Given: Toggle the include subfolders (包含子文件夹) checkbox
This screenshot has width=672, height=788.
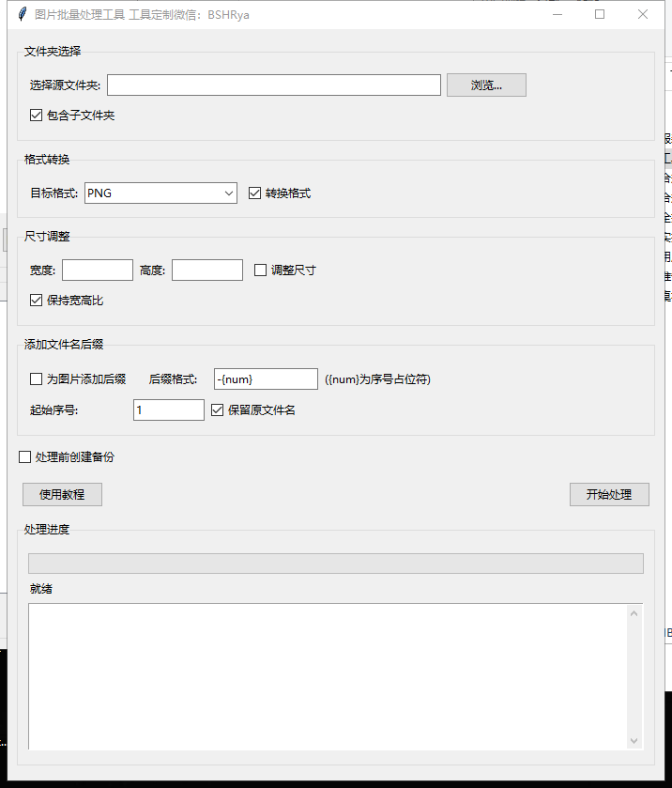Looking at the screenshot, I should pos(37,116).
